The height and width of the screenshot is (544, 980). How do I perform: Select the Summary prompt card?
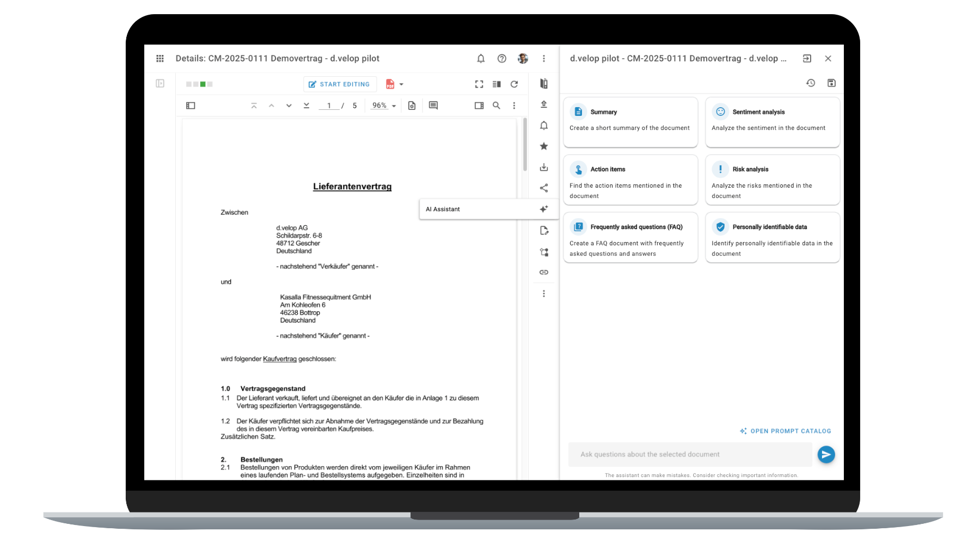click(x=630, y=122)
